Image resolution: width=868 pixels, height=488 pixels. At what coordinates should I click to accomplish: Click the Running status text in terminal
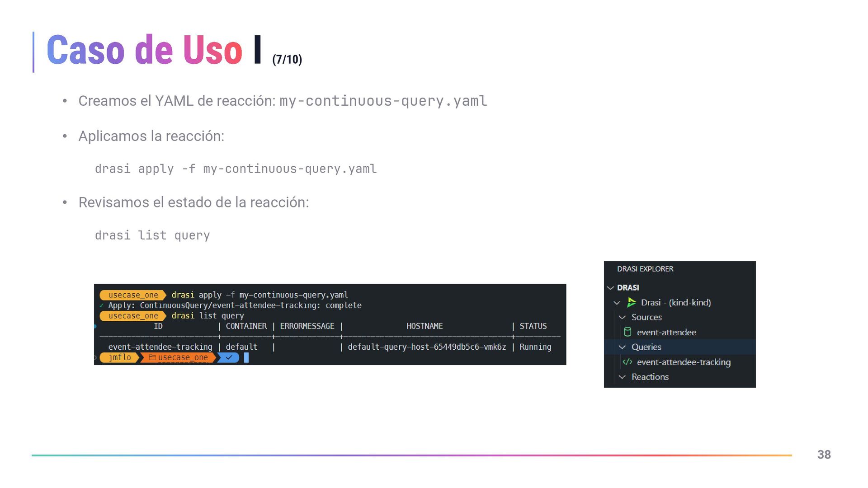click(x=535, y=347)
